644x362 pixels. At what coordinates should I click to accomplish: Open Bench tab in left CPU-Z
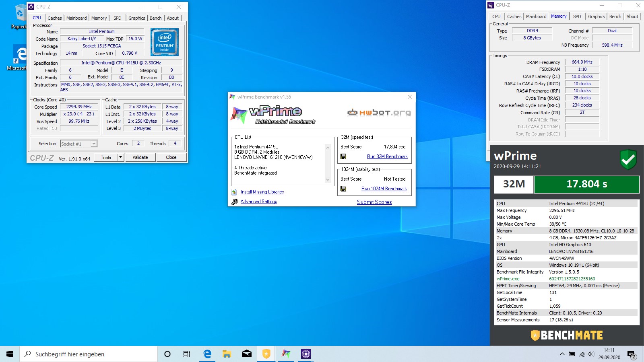(156, 18)
